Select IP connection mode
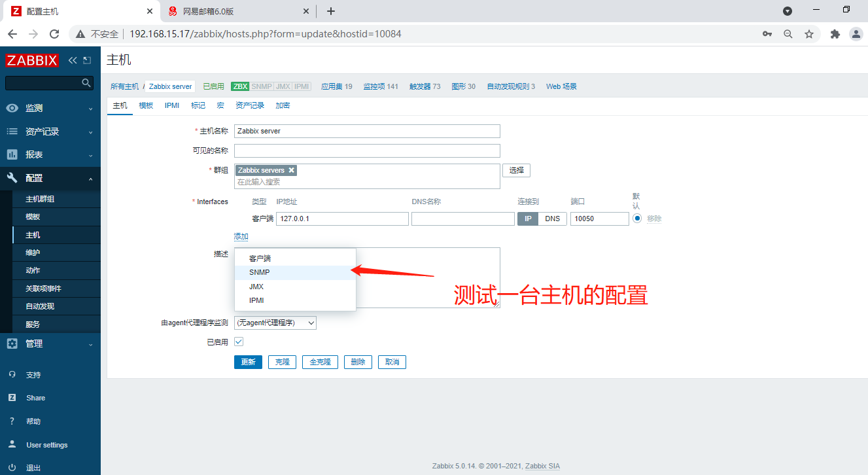The image size is (868, 475). 528,219
